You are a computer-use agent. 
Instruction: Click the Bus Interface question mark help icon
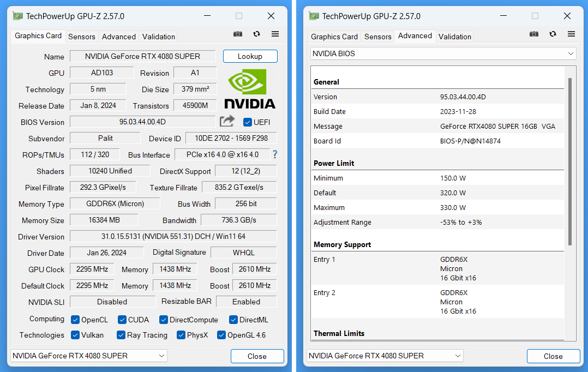tap(275, 154)
